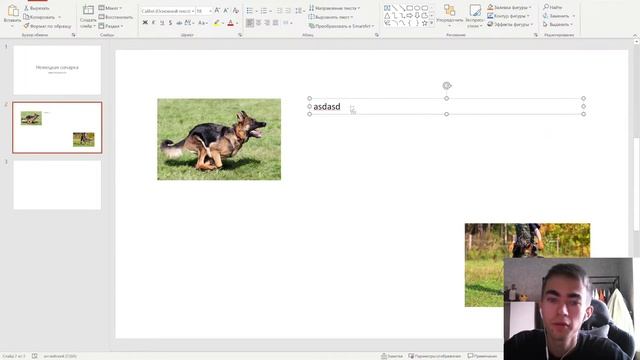640x360 pixels.
Task: Open the align text (Выровнять текст) menu
Action: click(331, 17)
